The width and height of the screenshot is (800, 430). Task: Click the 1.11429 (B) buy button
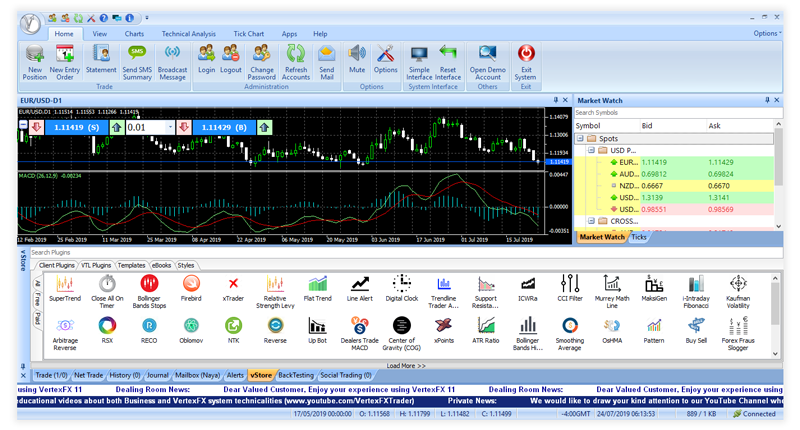pyautogui.click(x=223, y=128)
